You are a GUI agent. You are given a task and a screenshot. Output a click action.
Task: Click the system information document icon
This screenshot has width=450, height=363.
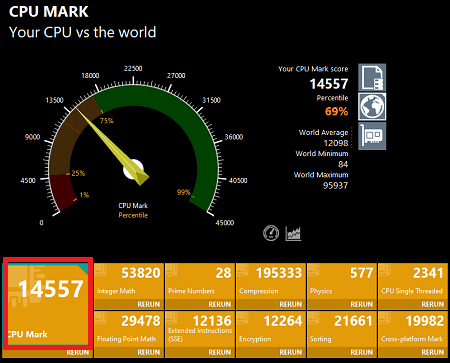(372, 77)
